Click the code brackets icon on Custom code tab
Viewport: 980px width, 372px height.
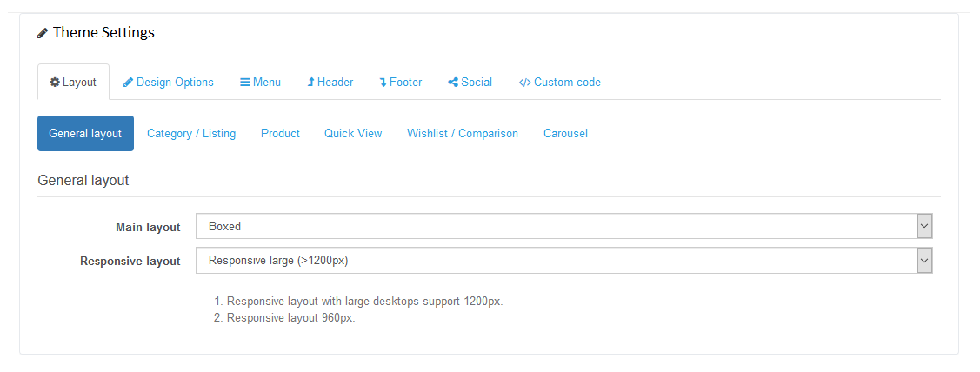[x=524, y=83]
